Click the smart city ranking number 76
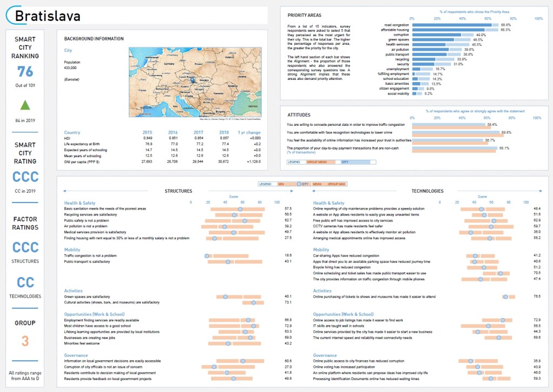553x392 pixels. [25, 71]
